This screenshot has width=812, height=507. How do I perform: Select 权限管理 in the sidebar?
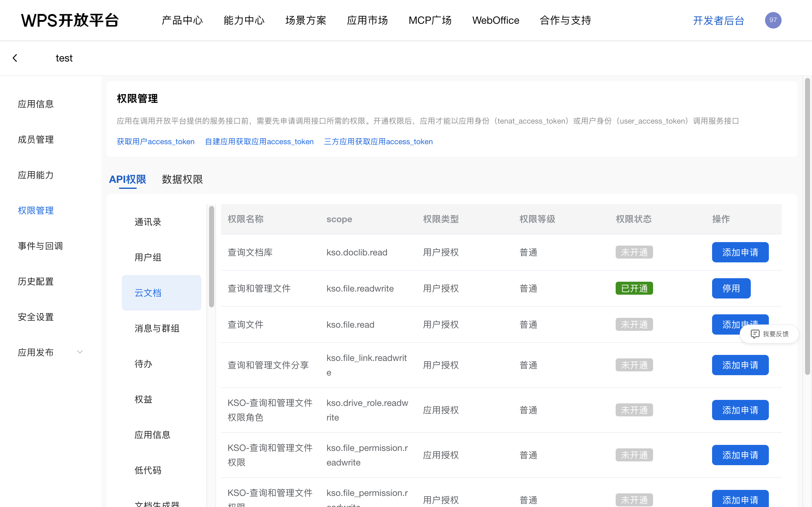[x=36, y=211]
